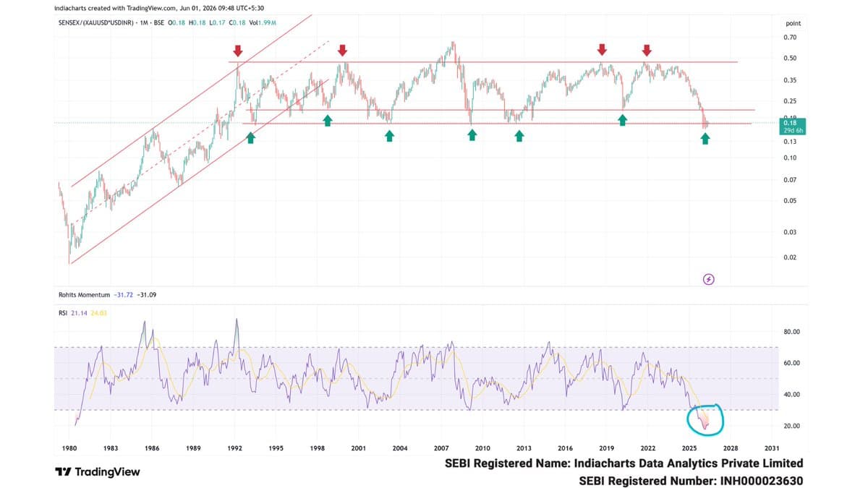The image size is (868, 488).
Task: Click the SEBI Registered Number INH000023630 line
Action: pyautogui.click(x=691, y=480)
